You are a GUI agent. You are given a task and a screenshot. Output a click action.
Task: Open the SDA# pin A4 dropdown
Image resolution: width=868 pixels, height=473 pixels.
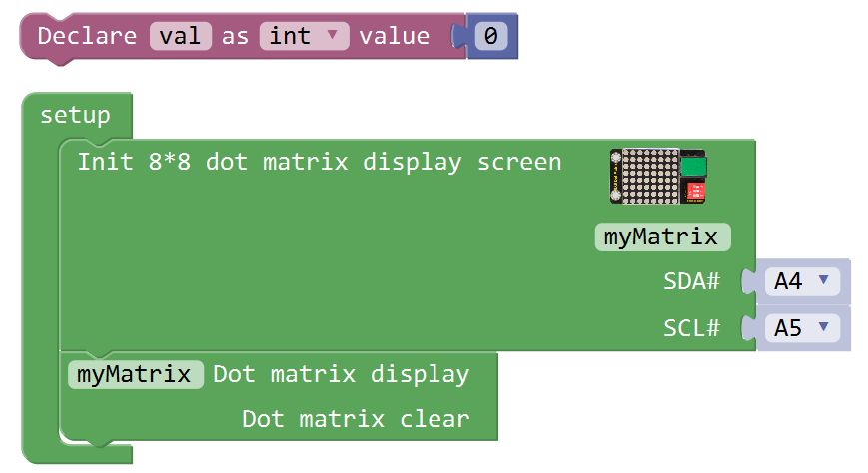(802, 281)
